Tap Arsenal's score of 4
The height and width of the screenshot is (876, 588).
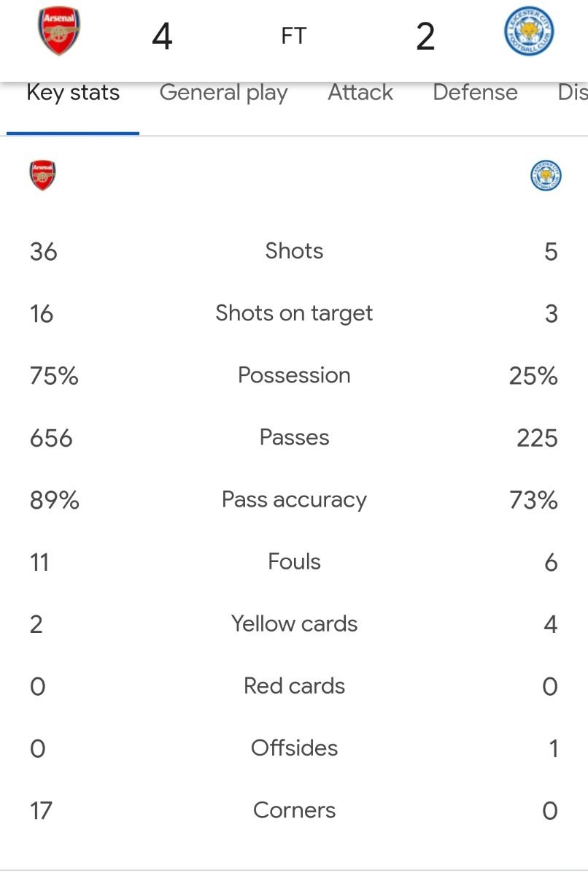pos(162,36)
